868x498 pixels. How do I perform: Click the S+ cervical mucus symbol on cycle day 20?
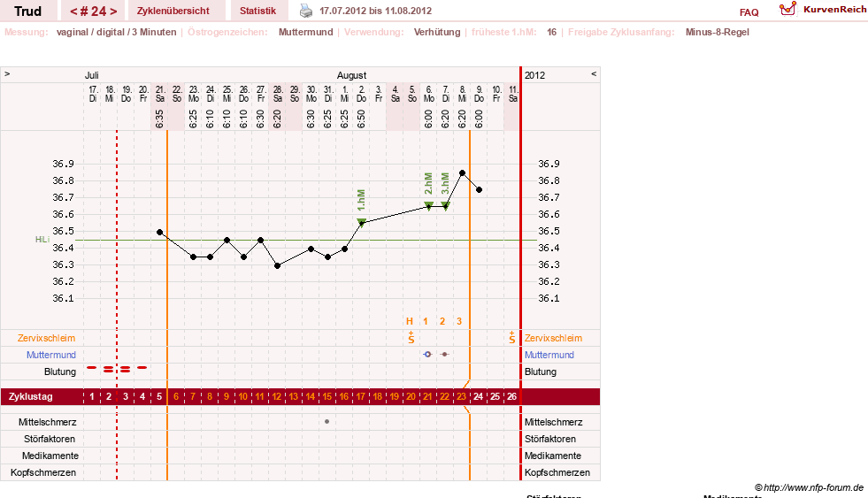tap(411, 338)
